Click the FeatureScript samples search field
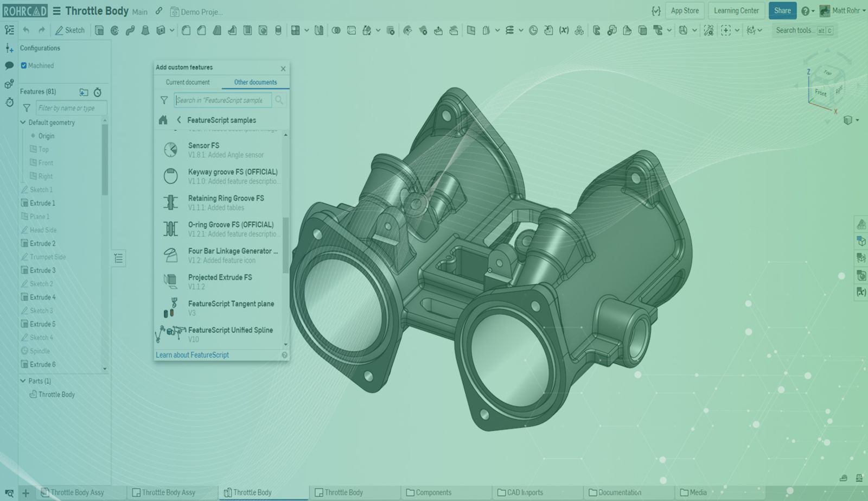The image size is (868, 501). tap(222, 100)
